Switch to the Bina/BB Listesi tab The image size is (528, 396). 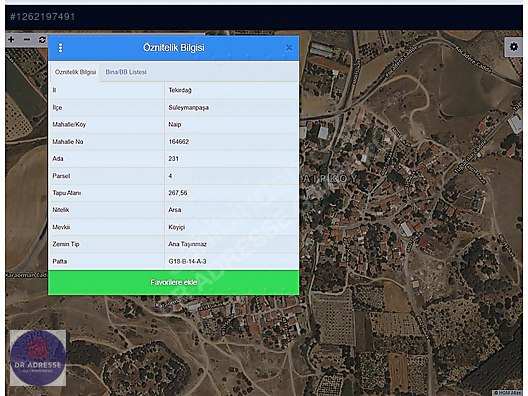126,72
